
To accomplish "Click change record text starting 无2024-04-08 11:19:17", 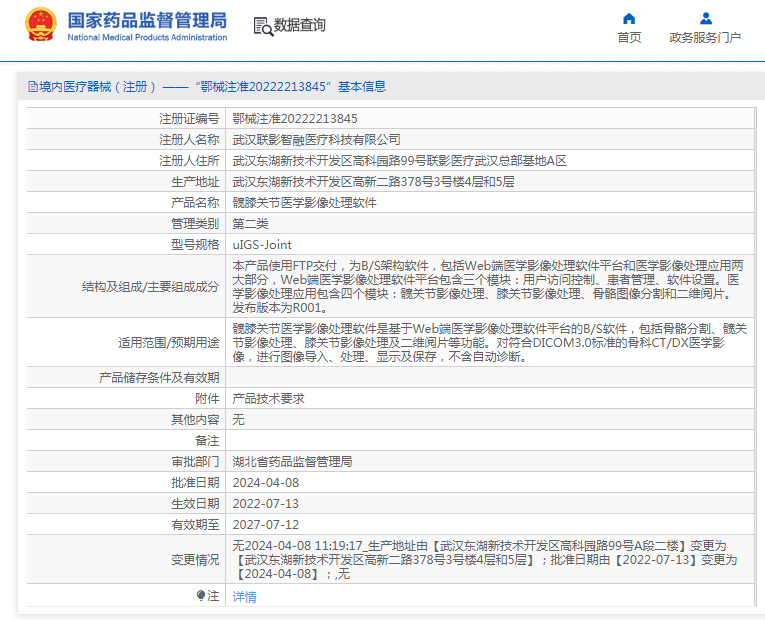I will [x=484, y=560].
